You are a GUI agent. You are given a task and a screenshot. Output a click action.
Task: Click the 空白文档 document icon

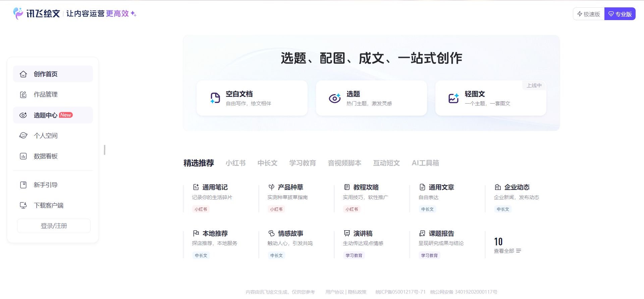tap(215, 98)
